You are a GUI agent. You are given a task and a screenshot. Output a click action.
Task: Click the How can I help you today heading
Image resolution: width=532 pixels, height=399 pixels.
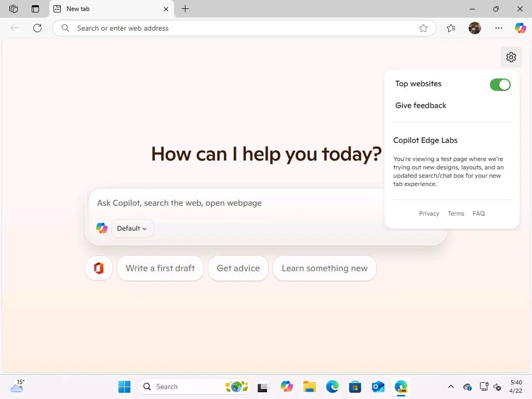tap(267, 154)
